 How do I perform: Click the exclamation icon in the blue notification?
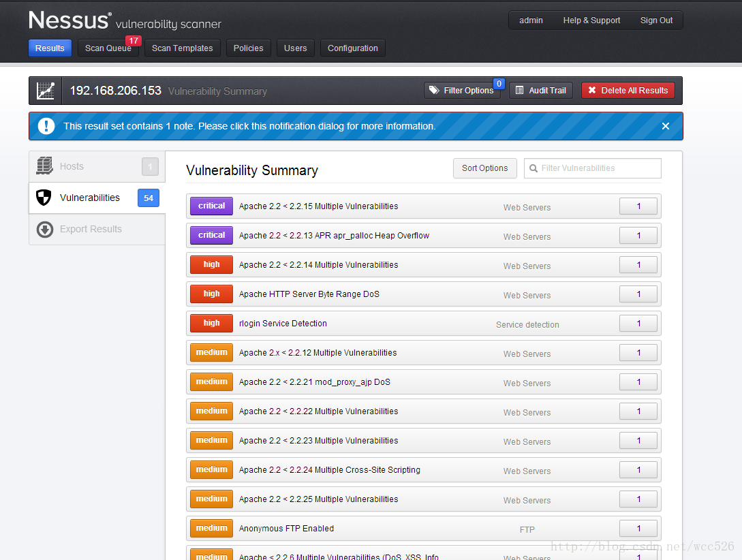click(x=46, y=126)
